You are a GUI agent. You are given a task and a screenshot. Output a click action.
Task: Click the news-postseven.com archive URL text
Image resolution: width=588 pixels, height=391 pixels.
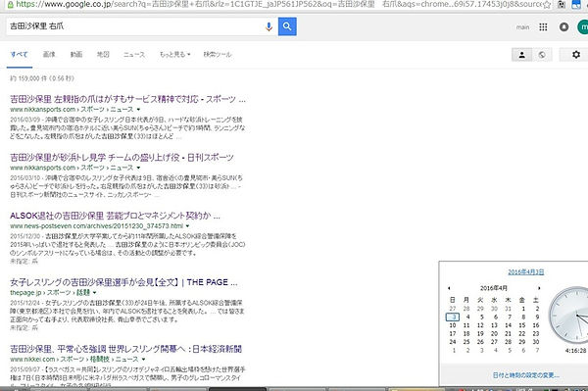96,226
